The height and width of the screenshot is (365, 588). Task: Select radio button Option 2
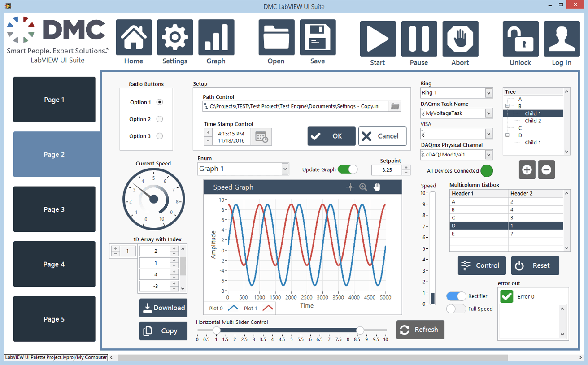tap(160, 119)
